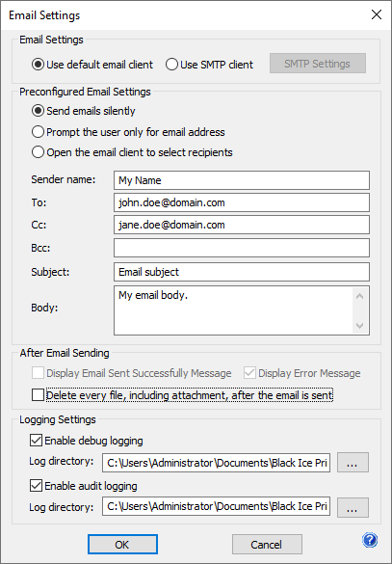
Task: Browse for the debug log directory
Action: (x=353, y=462)
